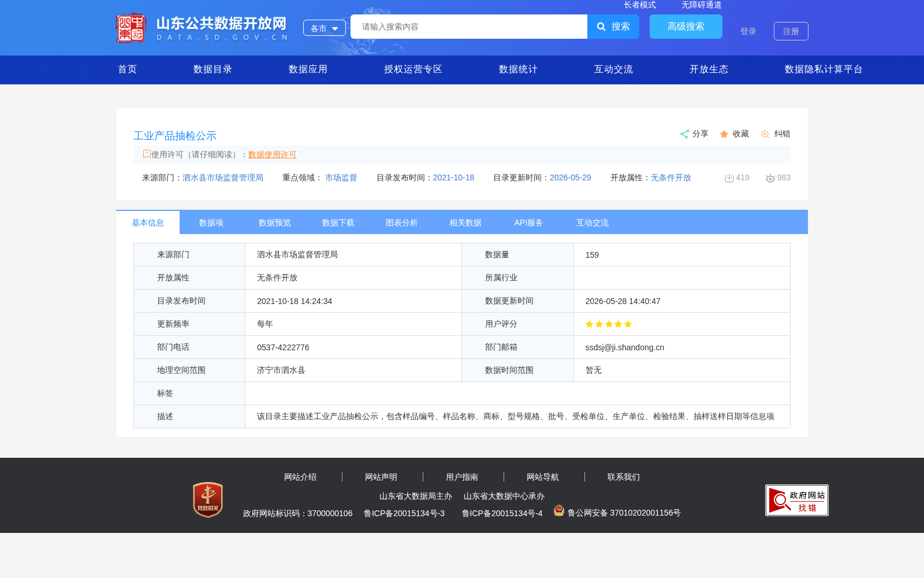Click 鲁公网安备 37010202001156号 link
This screenshot has width=924, height=578.
point(624,513)
